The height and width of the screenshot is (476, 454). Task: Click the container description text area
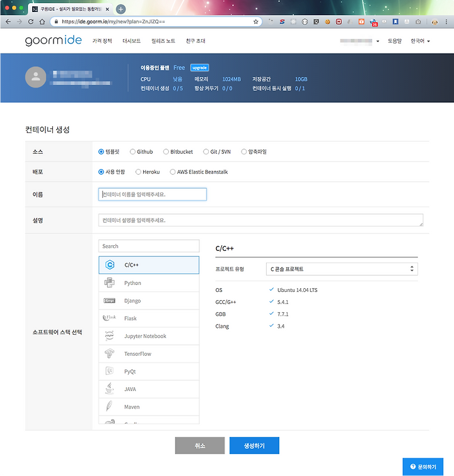pyautogui.click(x=260, y=220)
